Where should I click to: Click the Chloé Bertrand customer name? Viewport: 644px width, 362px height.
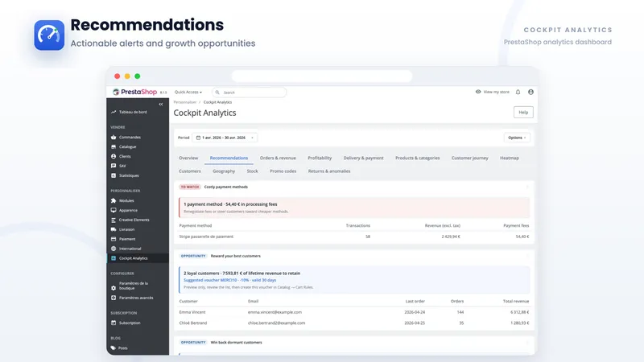click(x=193, y=323)
